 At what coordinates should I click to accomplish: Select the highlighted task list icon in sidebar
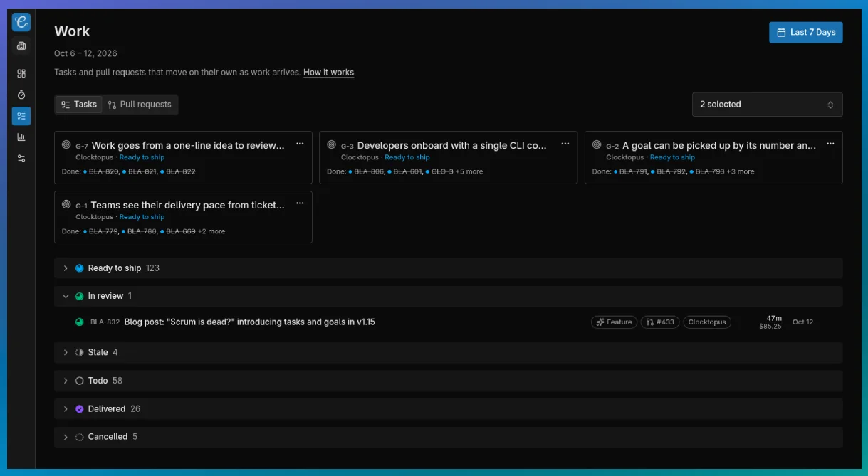tap(21, 116)
